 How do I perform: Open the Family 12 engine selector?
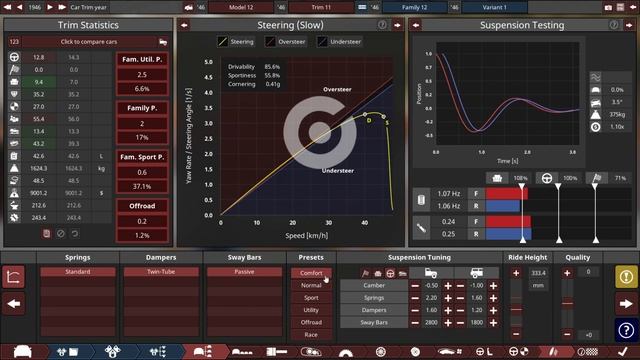coord(414,7)
